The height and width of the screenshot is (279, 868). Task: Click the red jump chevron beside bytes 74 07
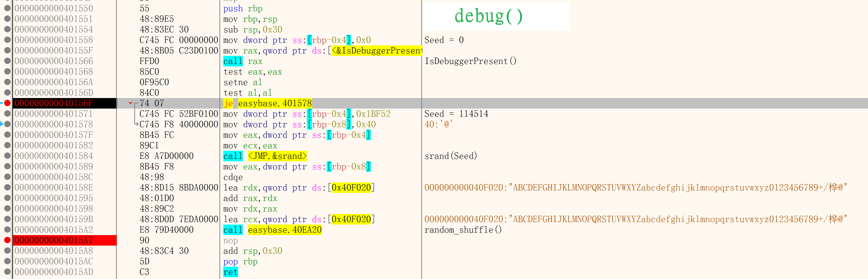pos(130,103)
